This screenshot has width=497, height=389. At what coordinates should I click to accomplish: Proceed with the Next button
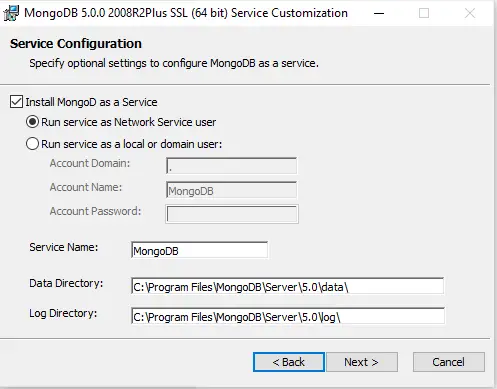362,362
